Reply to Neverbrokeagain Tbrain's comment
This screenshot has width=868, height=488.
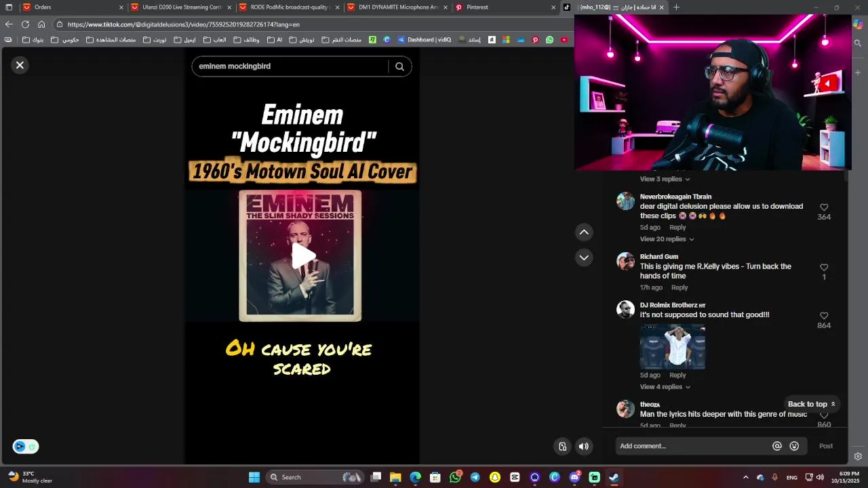click(x=677, y=228)
